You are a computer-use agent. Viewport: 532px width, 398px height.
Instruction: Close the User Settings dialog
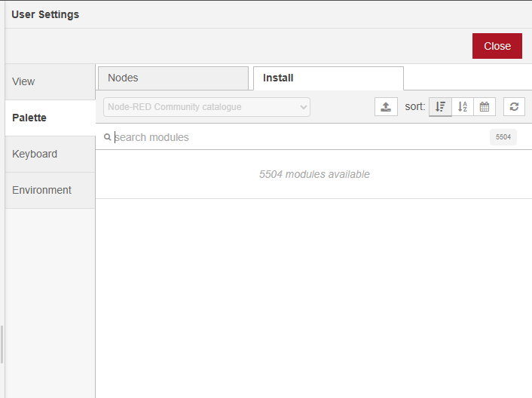pos(497,46)
